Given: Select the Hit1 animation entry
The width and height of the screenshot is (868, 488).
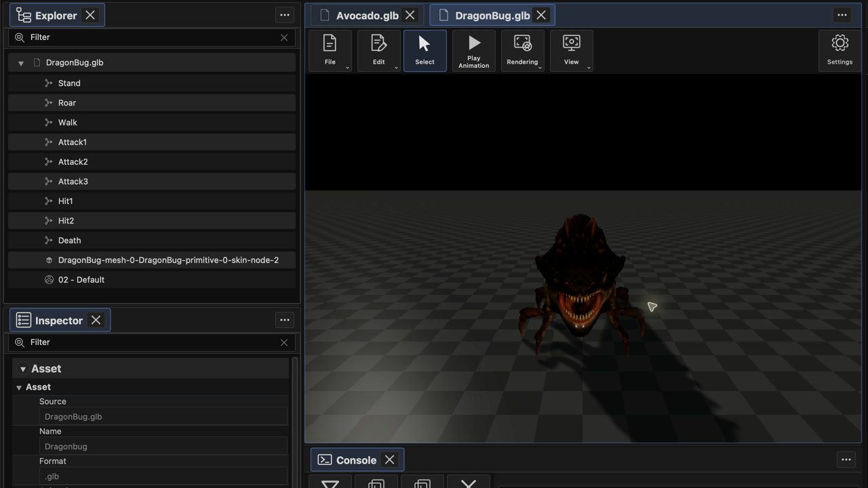Looking at the screenshot, I should click(152, 201).
